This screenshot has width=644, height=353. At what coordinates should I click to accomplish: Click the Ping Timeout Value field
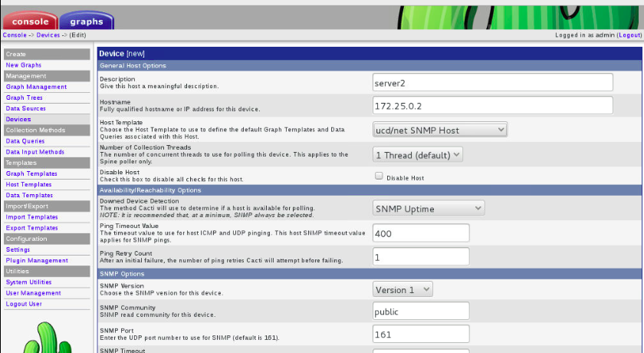(421, 233)
